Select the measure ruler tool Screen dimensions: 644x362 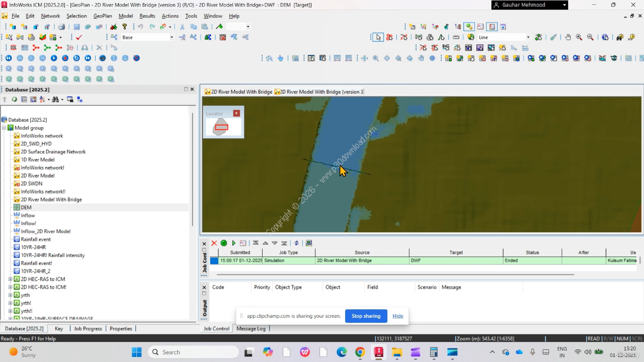(x=456, y=37)
